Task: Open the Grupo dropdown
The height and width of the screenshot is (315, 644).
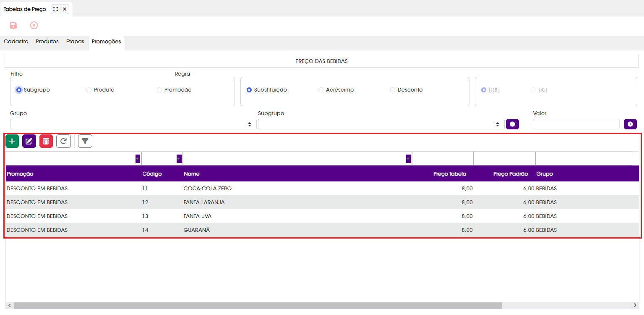Action: [x=133, y=124]
